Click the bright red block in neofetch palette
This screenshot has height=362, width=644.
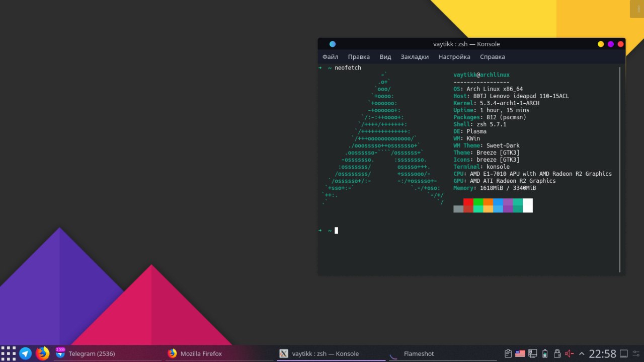(468, 202)
